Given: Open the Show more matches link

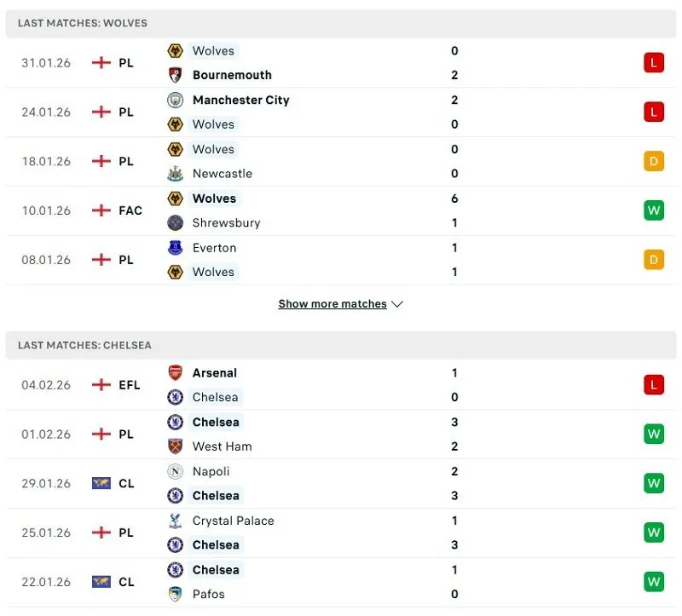Looking at the screenshot, I should 332,303.
